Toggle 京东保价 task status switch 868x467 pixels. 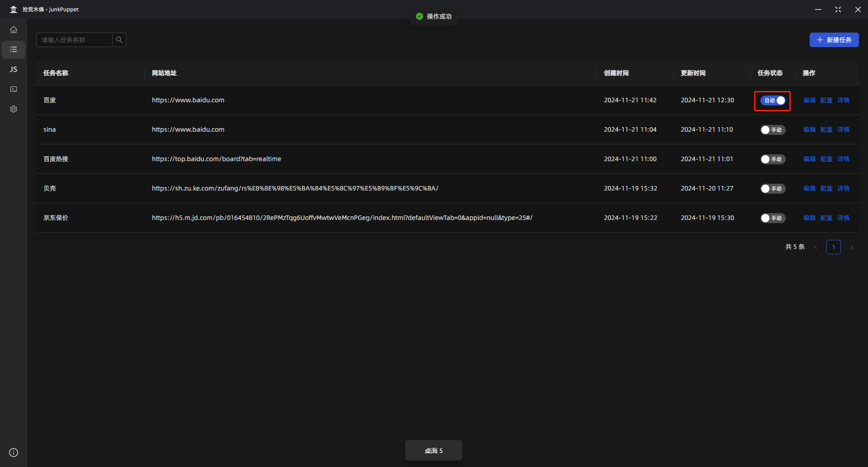773,218
